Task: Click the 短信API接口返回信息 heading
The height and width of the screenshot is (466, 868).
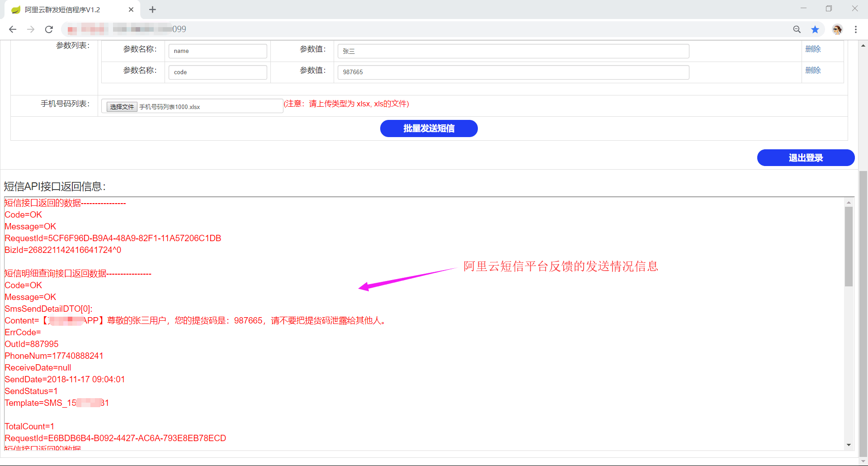Action: tap(55, 186)
